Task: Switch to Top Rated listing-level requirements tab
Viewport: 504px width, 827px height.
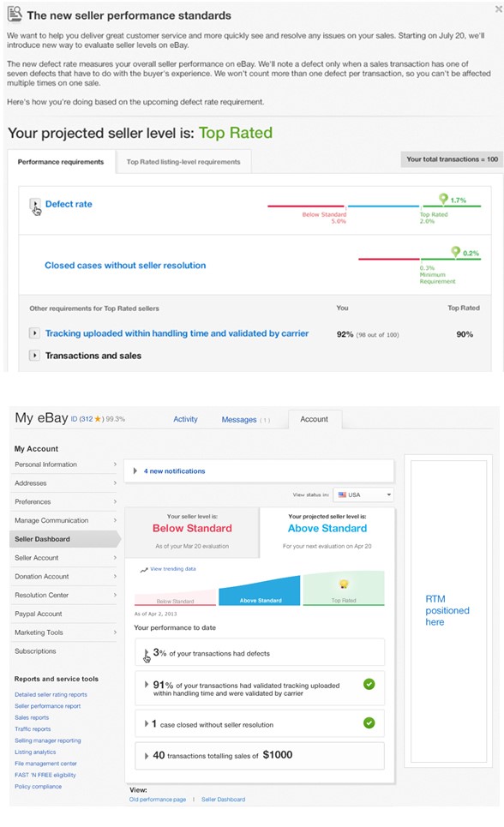Action: 183,162
